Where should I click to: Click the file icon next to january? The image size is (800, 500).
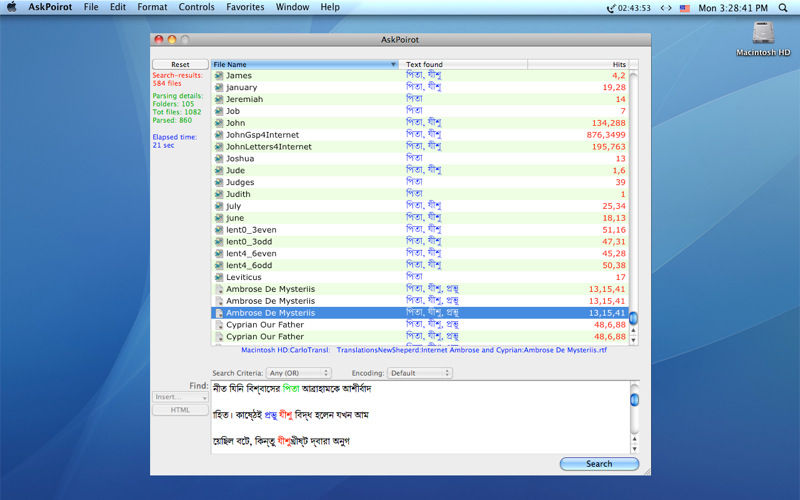pos(219,87)
